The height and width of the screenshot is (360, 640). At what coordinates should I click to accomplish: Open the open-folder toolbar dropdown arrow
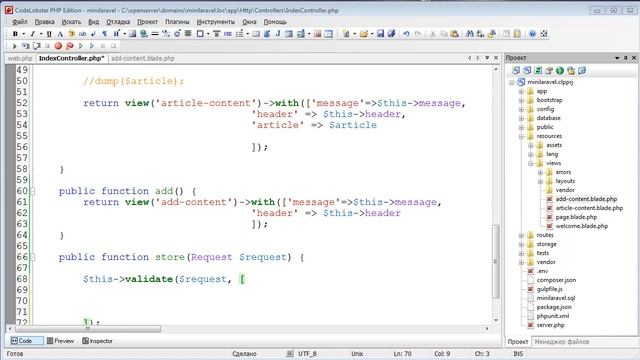tap(372, 34)
